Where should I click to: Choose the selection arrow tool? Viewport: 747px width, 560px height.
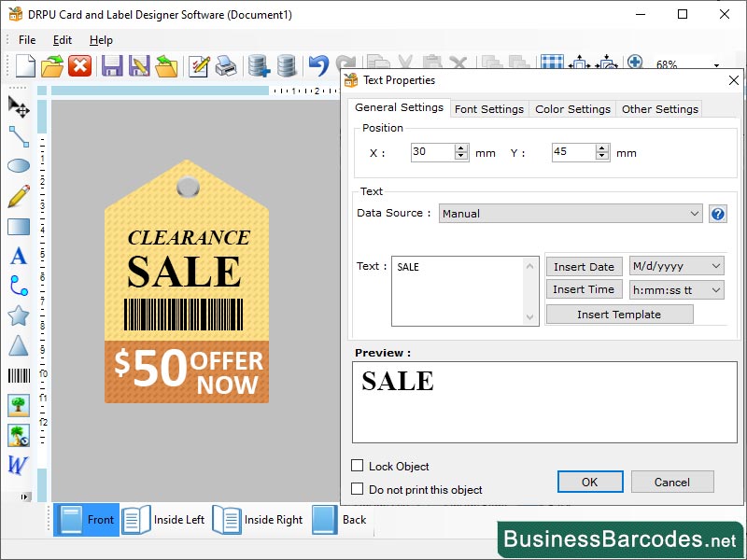pos(19,106)
